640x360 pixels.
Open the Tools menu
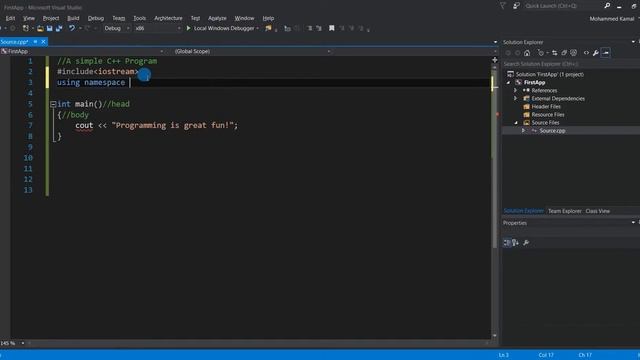pyautogui.click(x=139, y=18)
